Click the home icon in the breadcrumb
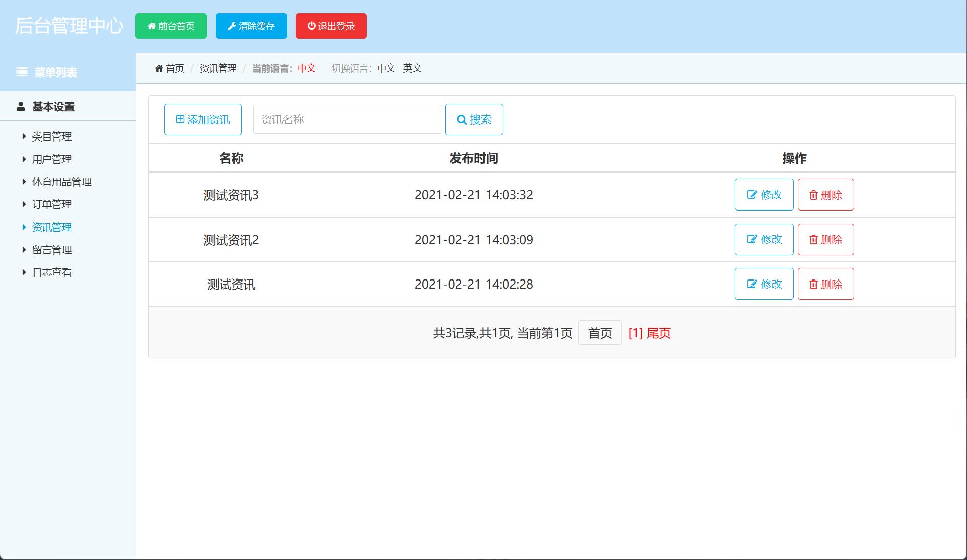 tap(159, 68)
